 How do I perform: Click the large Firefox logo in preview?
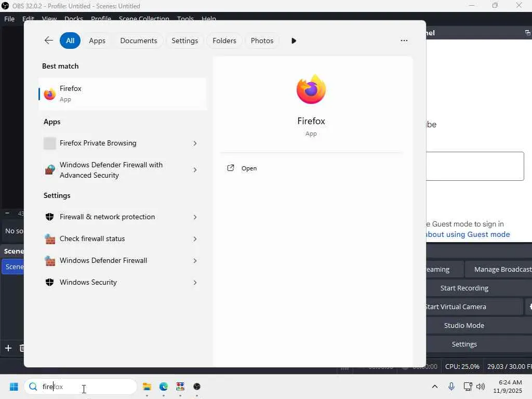click(x=311, y=89)
